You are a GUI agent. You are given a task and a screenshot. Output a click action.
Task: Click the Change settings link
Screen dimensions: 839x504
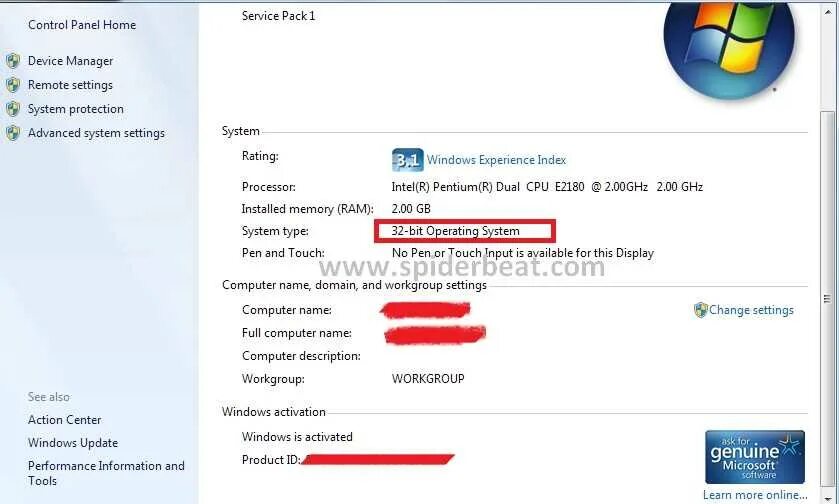coord(751,310)
